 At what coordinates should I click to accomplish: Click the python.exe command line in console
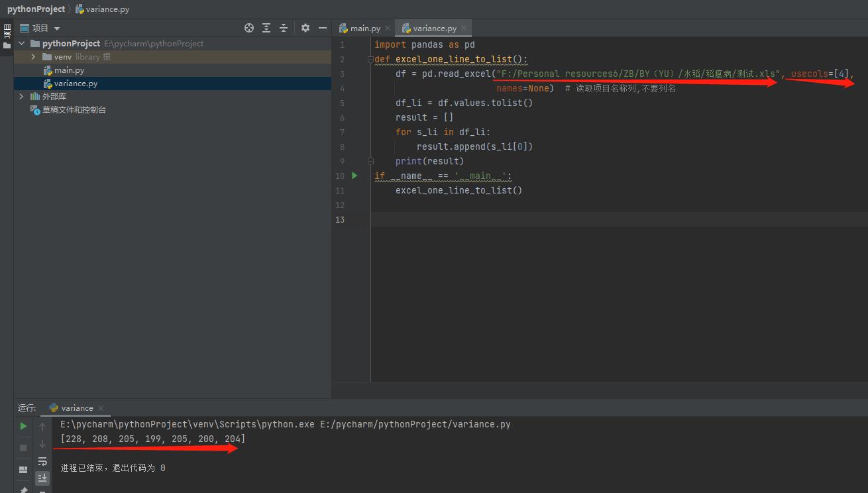point(285,424)
